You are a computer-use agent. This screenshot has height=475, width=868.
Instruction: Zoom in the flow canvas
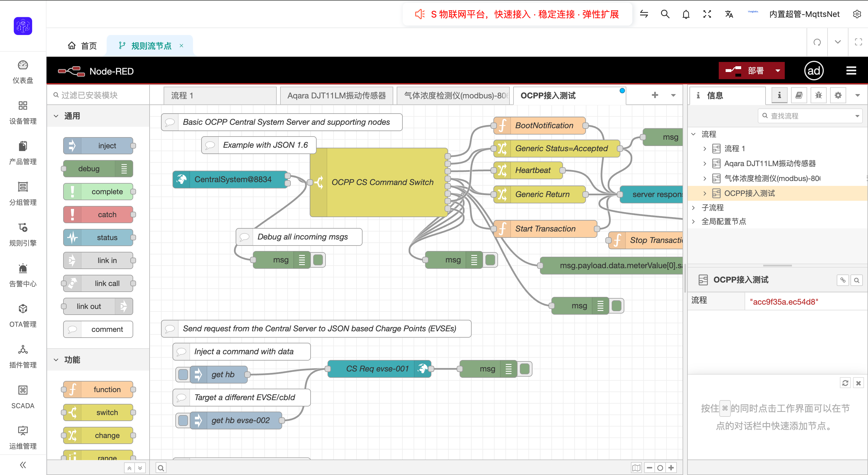(x=671, y=468)
